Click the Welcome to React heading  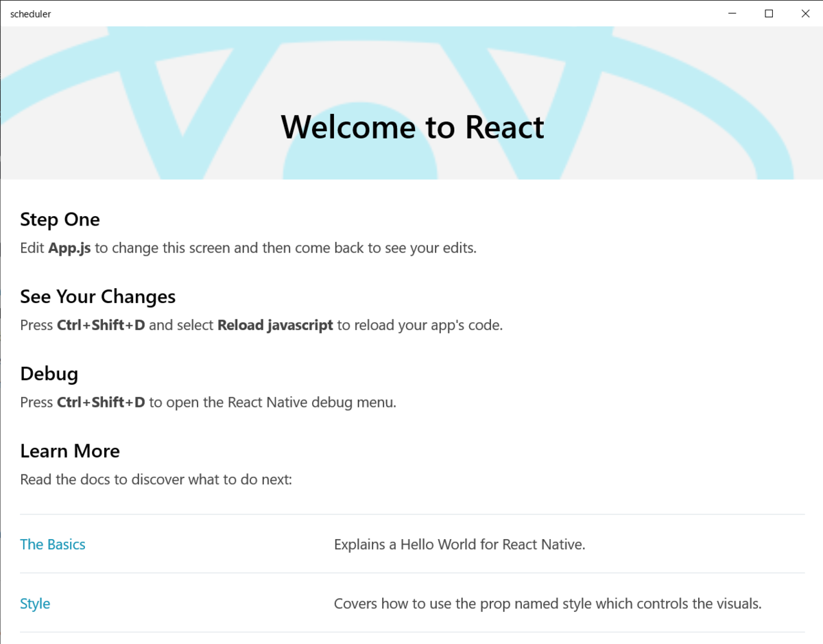(412, 127)
